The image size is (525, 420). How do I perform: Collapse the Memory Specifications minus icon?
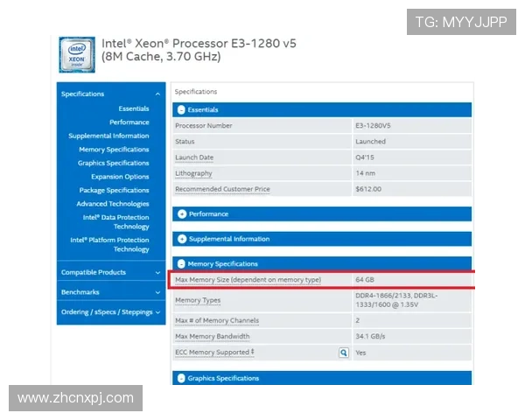point(181,264)
